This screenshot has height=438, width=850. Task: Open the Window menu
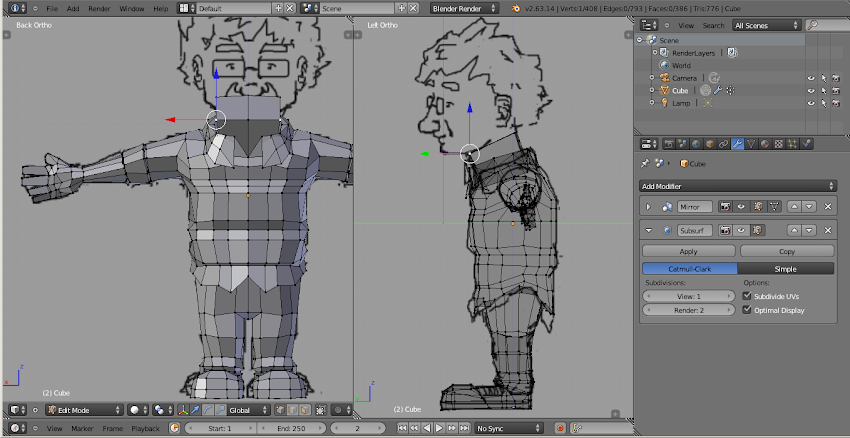coord(132,9)
